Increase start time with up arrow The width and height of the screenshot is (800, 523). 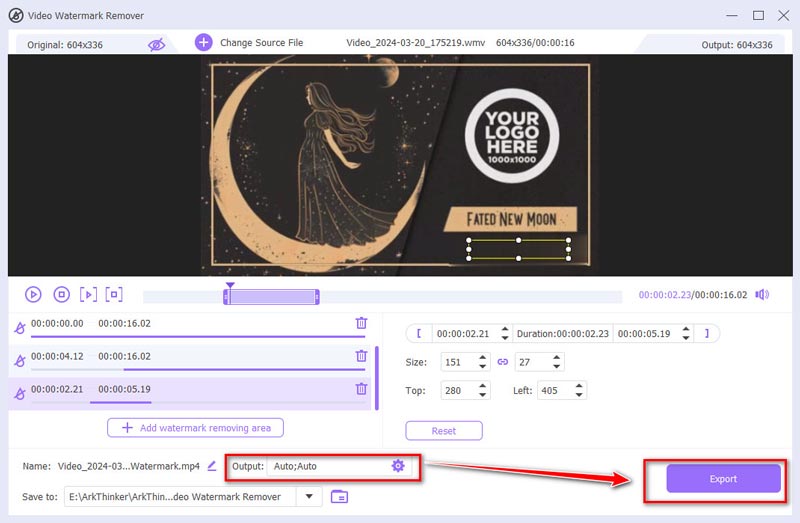(505, 329)
